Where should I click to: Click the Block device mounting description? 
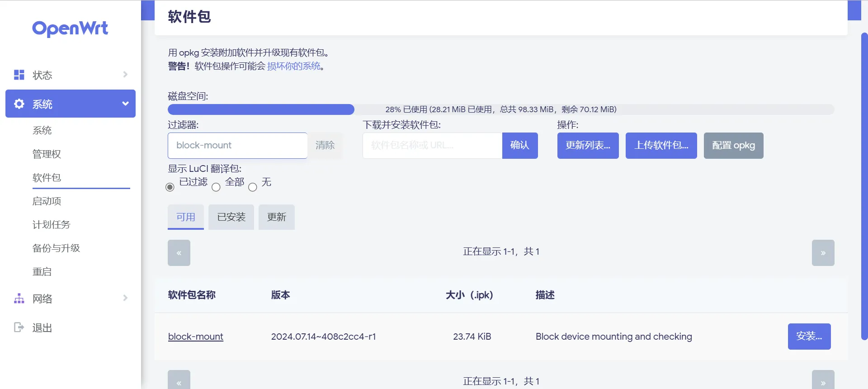click(x=614, y=337)
